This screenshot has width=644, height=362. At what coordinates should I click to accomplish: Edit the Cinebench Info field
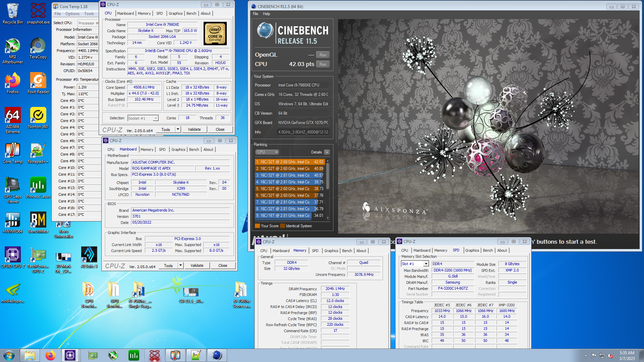[303, 132]
